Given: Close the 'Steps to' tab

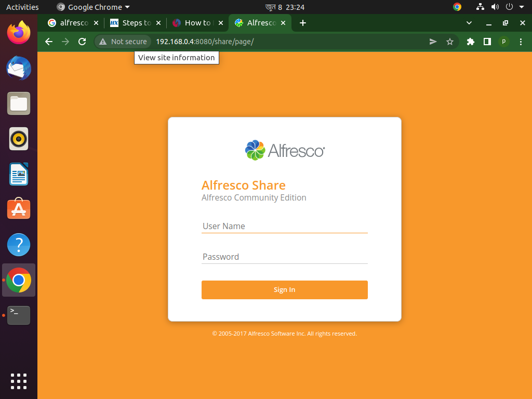Looking at the screenshot, I should click(158, 23).
